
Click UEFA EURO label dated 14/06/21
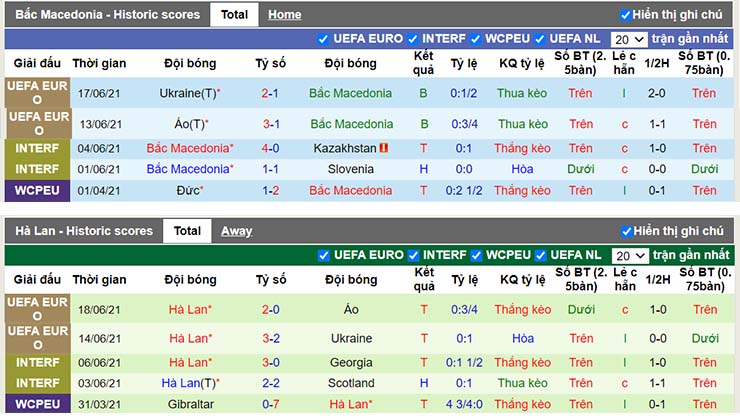[x=38, y=338]
